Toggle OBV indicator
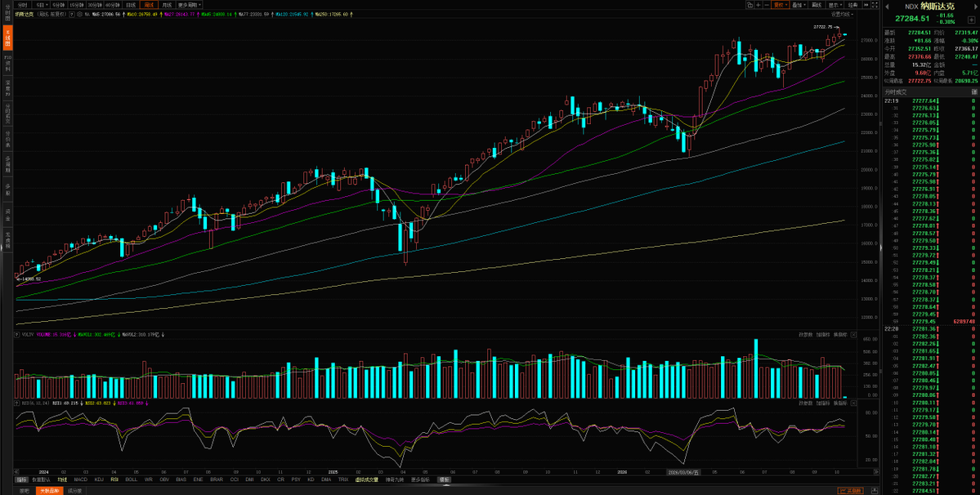The width and height of the screenshot is (980, 495). [164, 479]
